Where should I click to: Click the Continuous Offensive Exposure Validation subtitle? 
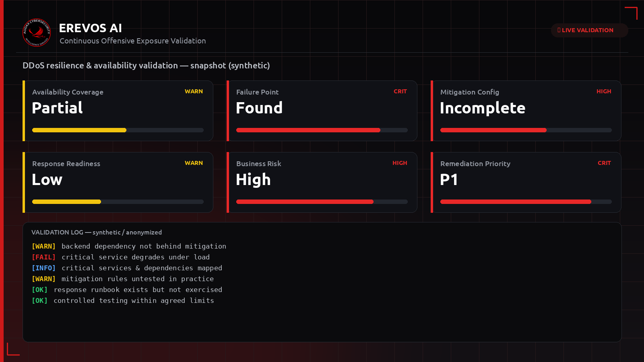(133, 41)
